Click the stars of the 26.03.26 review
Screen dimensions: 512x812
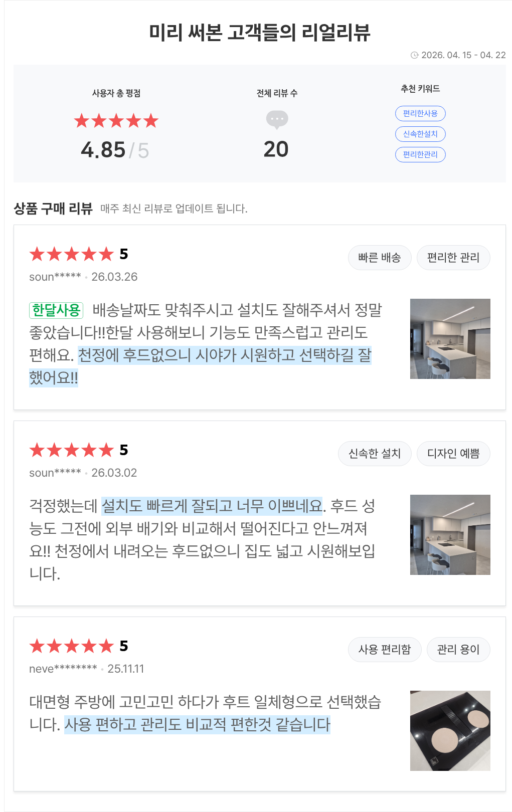71,254
